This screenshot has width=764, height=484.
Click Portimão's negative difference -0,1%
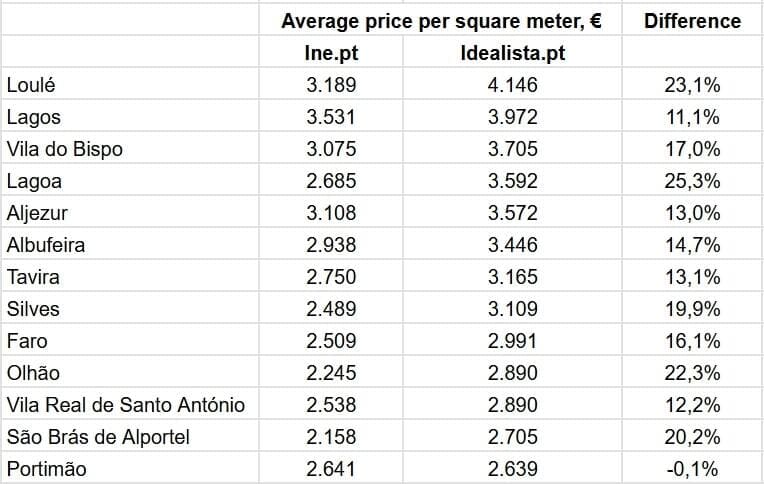[x=692, y=469]
